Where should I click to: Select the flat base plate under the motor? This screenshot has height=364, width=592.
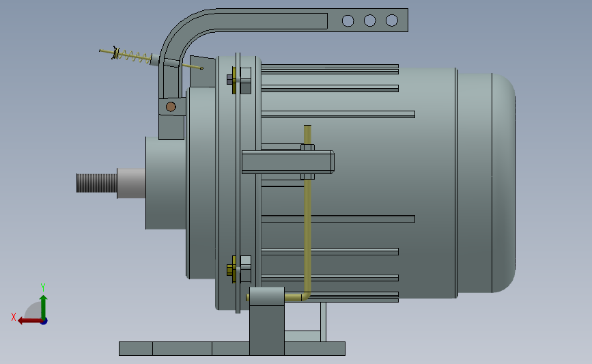pos(232,348)
